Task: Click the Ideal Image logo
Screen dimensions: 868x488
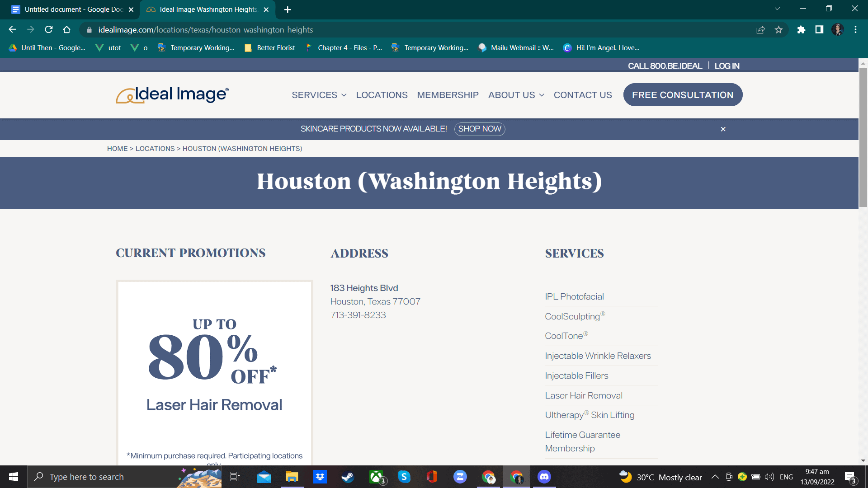Action: point(172,95)
